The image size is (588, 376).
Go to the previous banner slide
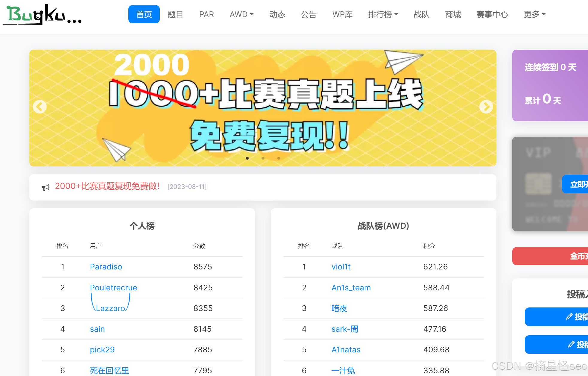39,107
